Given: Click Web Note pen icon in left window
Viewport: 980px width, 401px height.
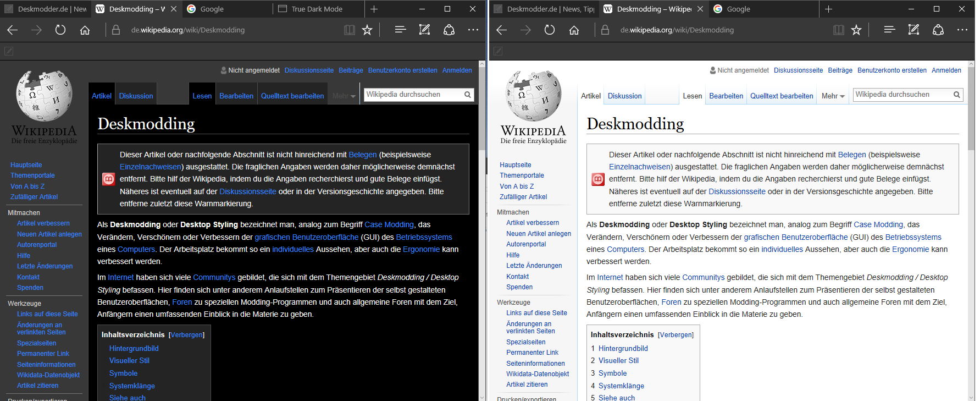Looking at the screenshot, I should [425, 30].
